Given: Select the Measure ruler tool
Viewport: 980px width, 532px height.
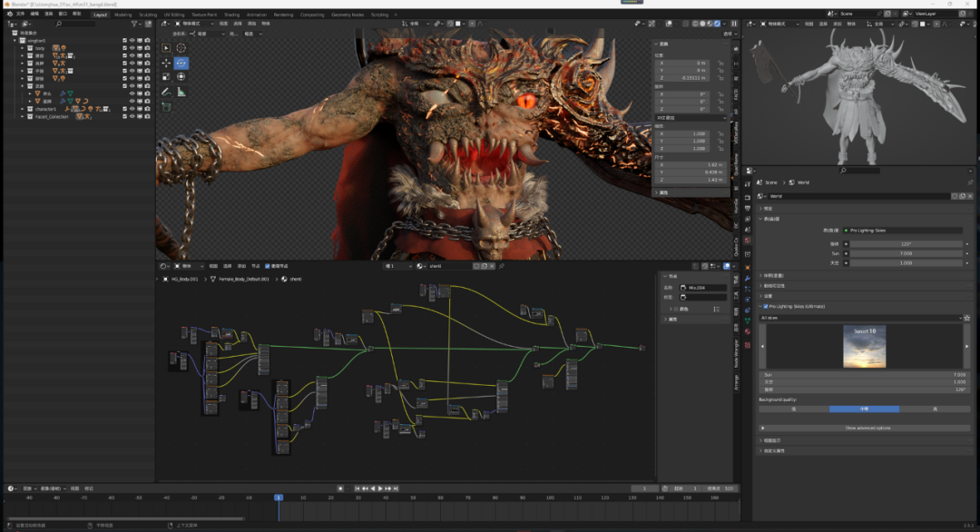Looking at the screenshot, I should click(181, 92).
